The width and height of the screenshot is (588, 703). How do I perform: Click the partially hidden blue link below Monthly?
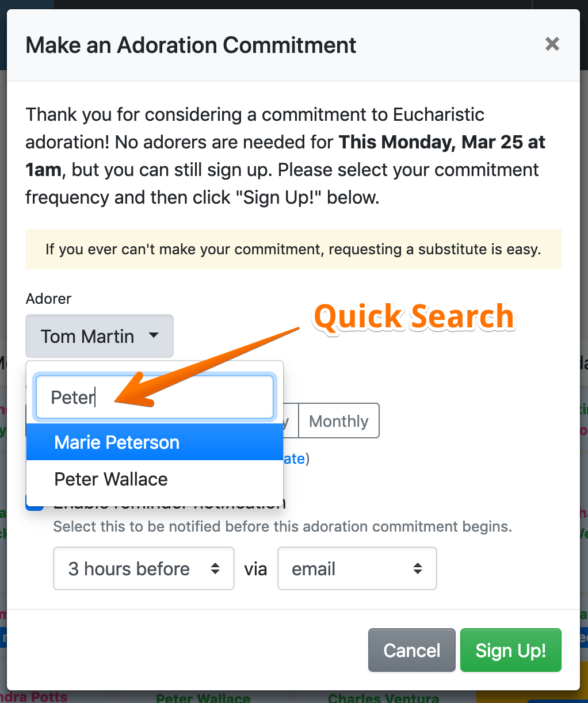(x=296, y=459)
